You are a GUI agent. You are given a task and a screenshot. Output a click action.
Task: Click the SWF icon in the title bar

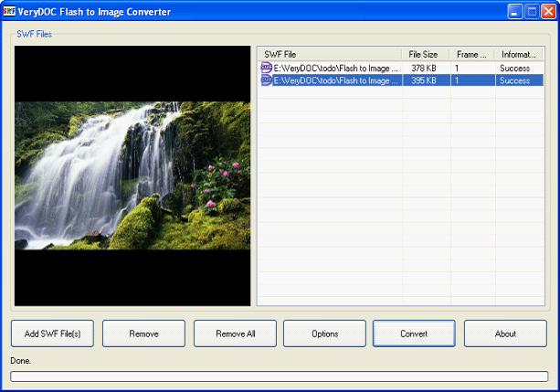[x=9, y=12]
